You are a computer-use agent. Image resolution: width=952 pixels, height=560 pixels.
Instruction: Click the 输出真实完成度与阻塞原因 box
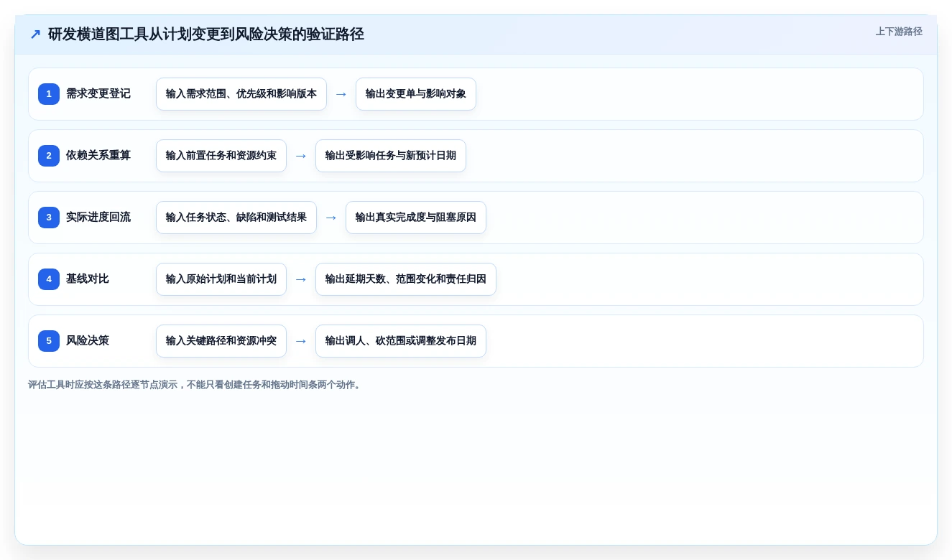point(416,218)
